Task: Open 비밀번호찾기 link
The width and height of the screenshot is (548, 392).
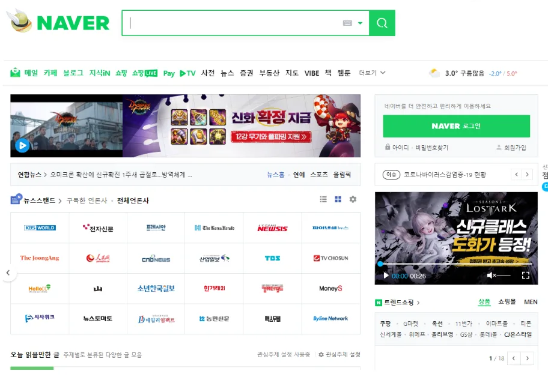Action: (431, 148)
